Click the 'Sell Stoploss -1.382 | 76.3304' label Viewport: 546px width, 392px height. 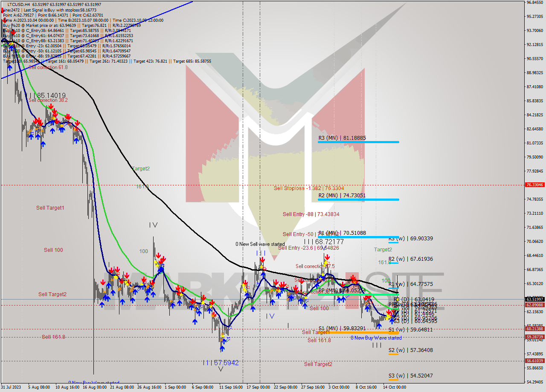pyautogui.click(x=309, y=188)
